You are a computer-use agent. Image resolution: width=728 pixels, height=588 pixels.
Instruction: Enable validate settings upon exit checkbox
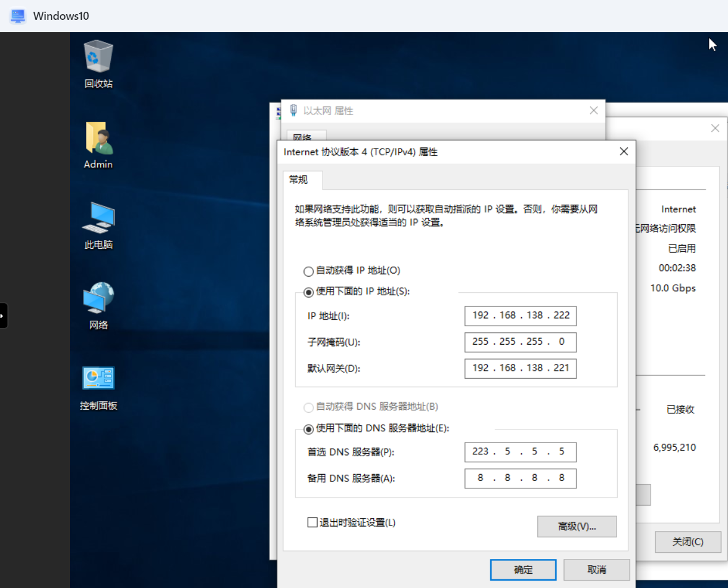(x=313, y=522)
